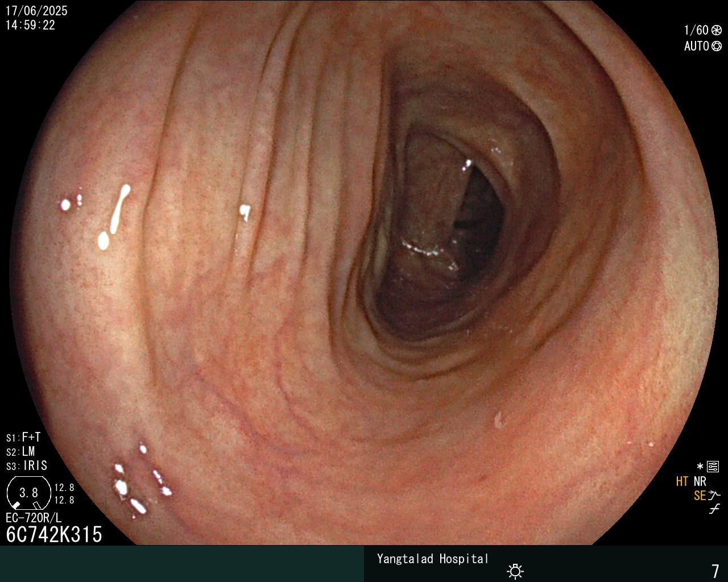Click the S2:LM switch assignment
Screen dimensions: 728x582
click(x=20, y=452)
